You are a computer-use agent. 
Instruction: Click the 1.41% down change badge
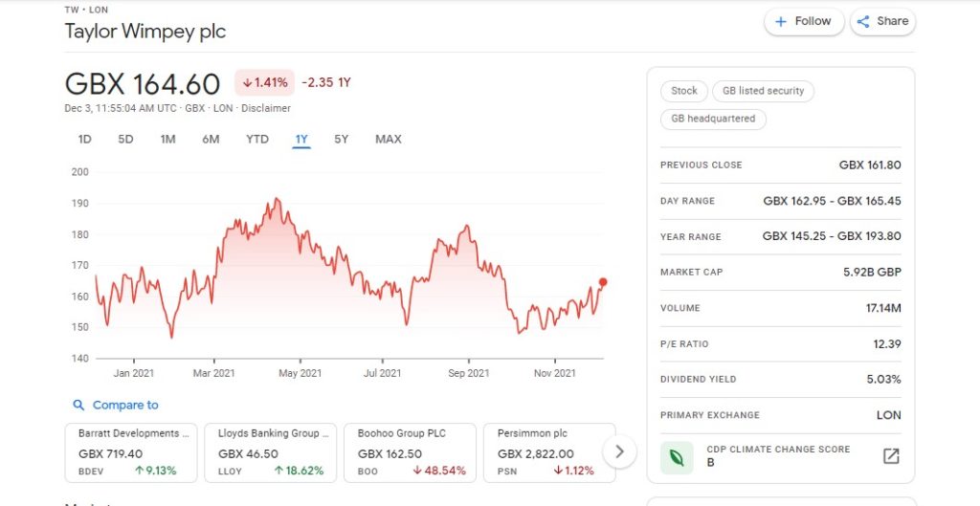click(x=264, y=82)
